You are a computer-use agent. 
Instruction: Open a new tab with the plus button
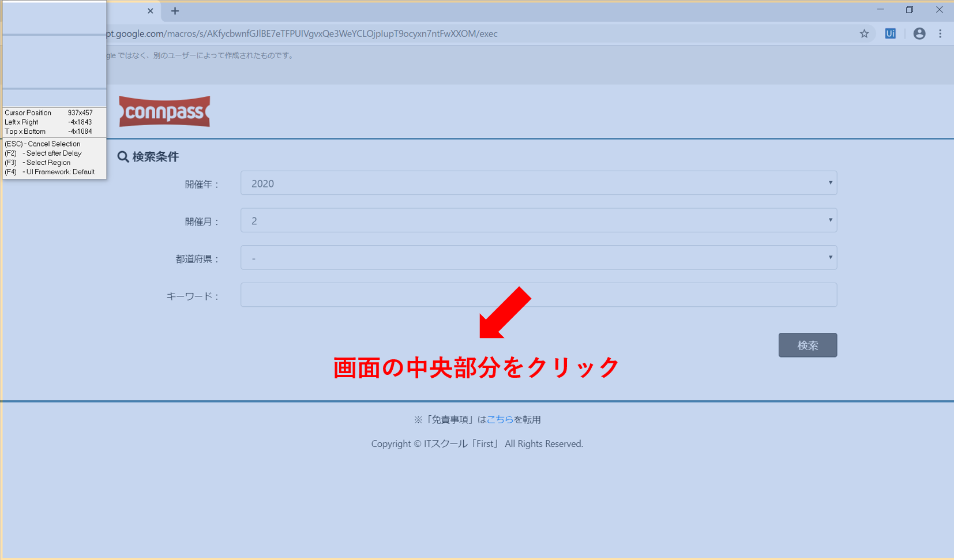175,11
